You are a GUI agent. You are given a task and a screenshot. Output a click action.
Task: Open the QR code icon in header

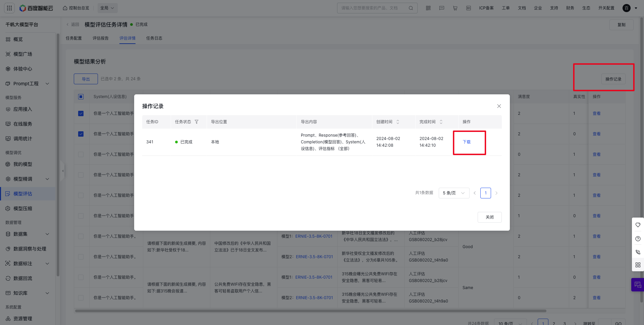428,8
